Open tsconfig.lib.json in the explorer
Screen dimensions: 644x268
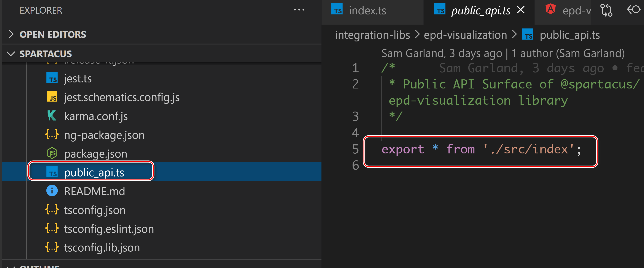coord(102,248)
